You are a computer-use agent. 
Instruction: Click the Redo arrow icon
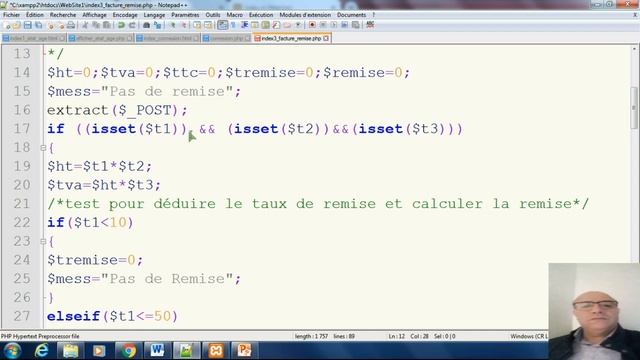pos(132,25)
